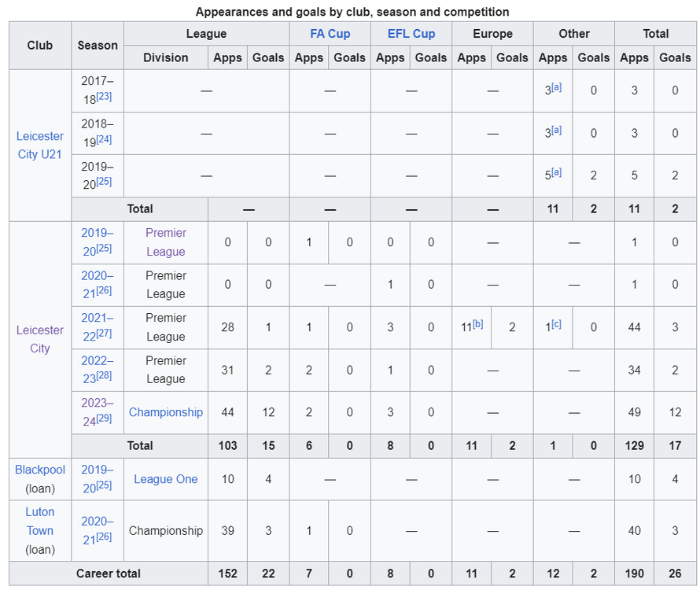The width and height of the screenshot is (700, 590).
Task: Open citation [28] beside 2022–23
Action: (104, 375)
